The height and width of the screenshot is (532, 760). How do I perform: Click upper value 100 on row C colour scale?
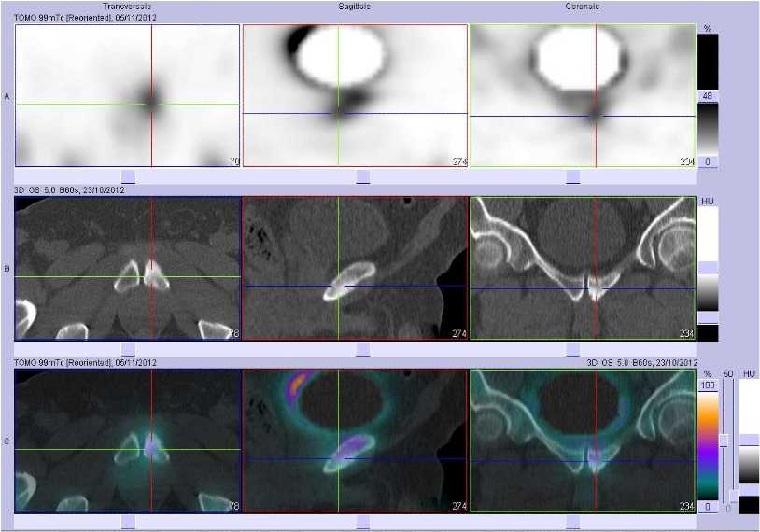coord(708,385)
